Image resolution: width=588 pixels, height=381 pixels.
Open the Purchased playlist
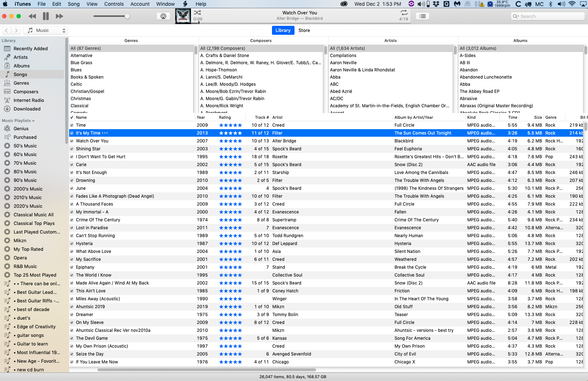click(25, 137)
